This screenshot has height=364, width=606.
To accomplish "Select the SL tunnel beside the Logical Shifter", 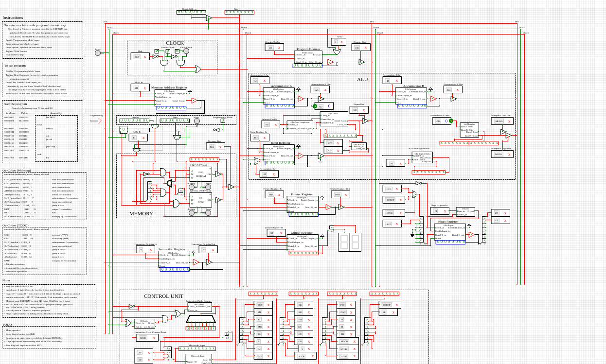I will [x=395, y=163].
